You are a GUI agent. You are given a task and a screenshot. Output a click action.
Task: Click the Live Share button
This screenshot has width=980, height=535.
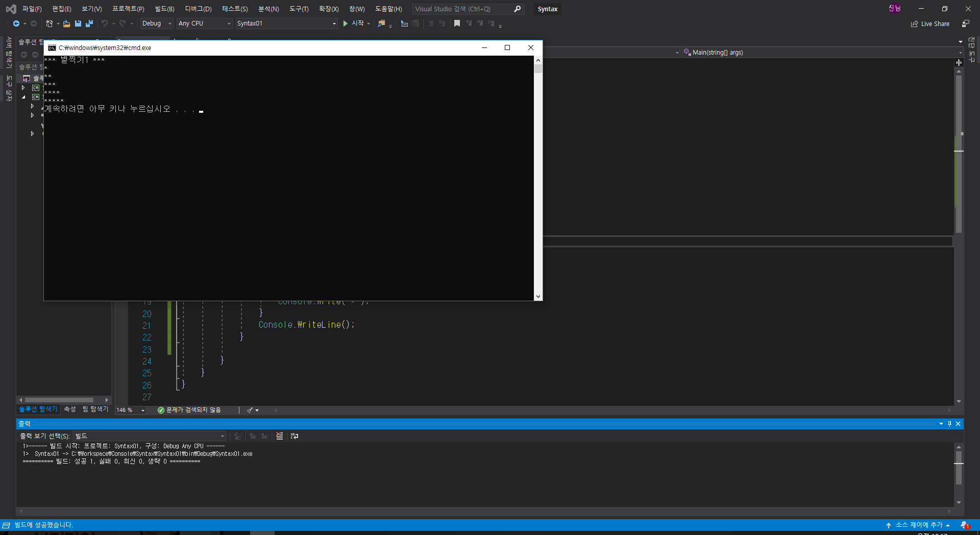930,24
